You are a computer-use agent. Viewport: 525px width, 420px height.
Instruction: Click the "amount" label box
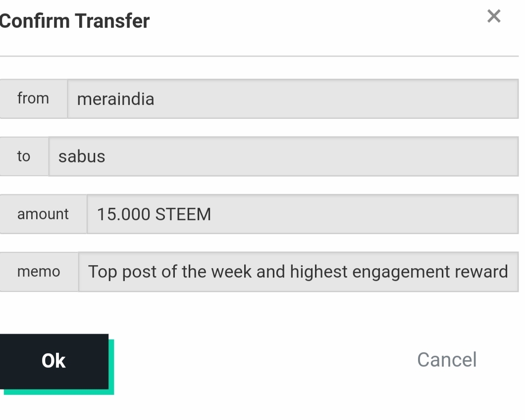pyautogui.click(x=43, y=214)
